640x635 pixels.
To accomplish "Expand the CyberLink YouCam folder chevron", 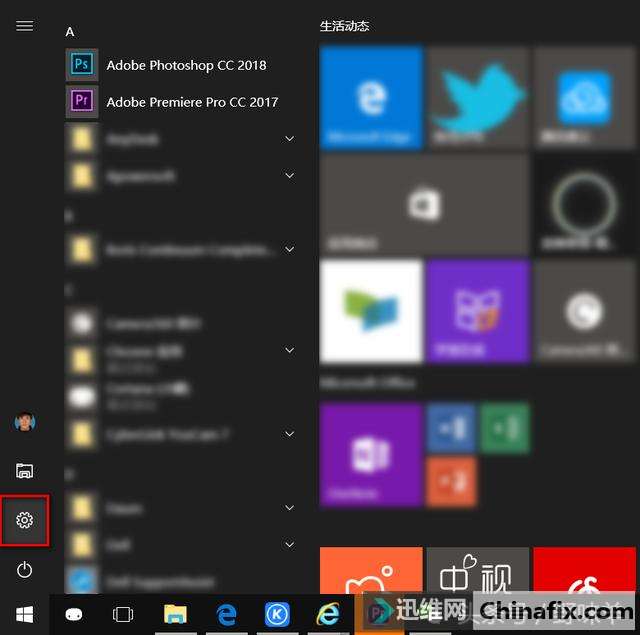I will click(289, 434).
